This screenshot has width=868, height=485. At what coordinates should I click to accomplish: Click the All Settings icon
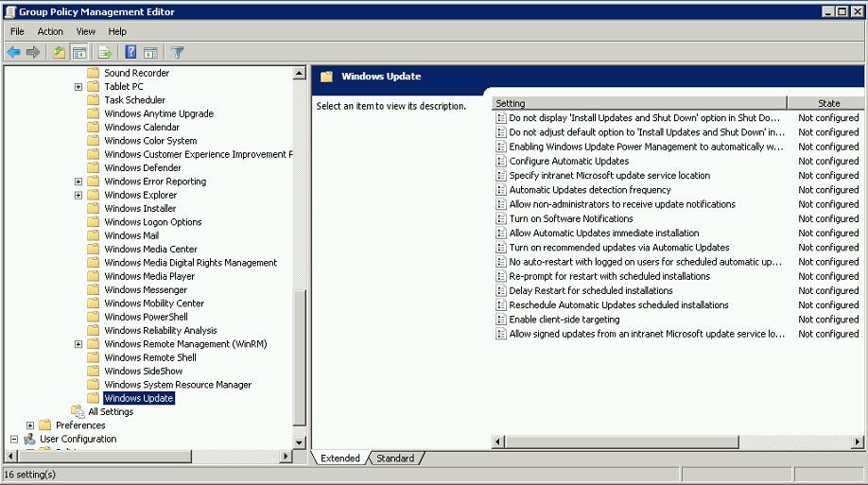(x=78, y=411)
